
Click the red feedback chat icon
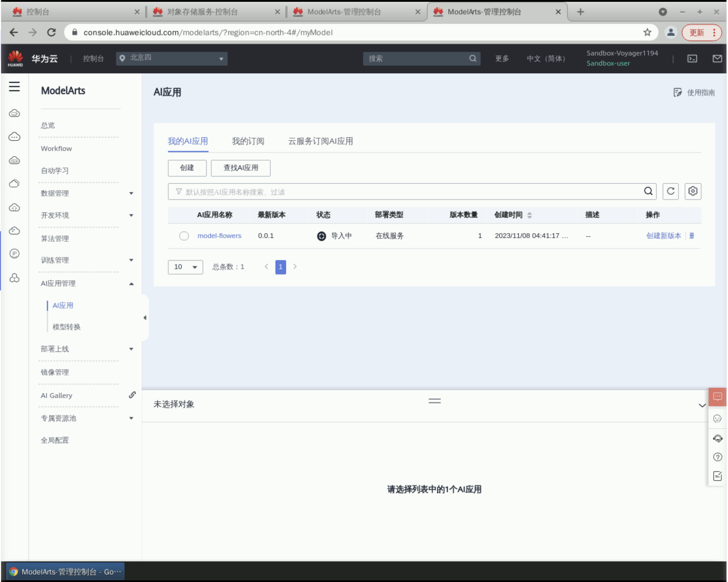click(717, 397)
